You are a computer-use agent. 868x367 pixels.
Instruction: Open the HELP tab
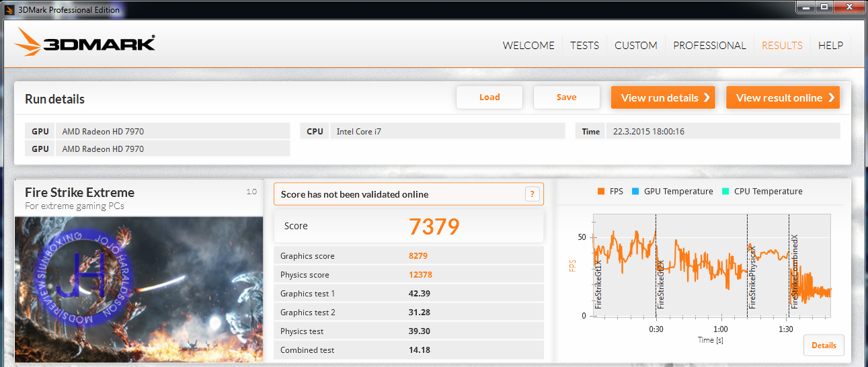(830, 46)
